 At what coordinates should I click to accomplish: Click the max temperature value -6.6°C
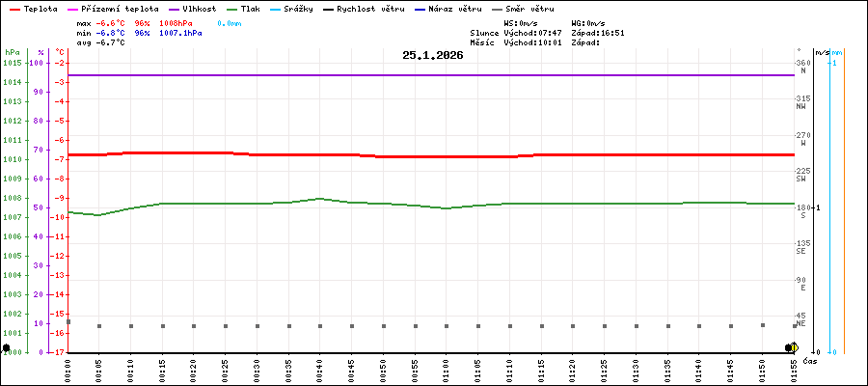coord(113,22)
